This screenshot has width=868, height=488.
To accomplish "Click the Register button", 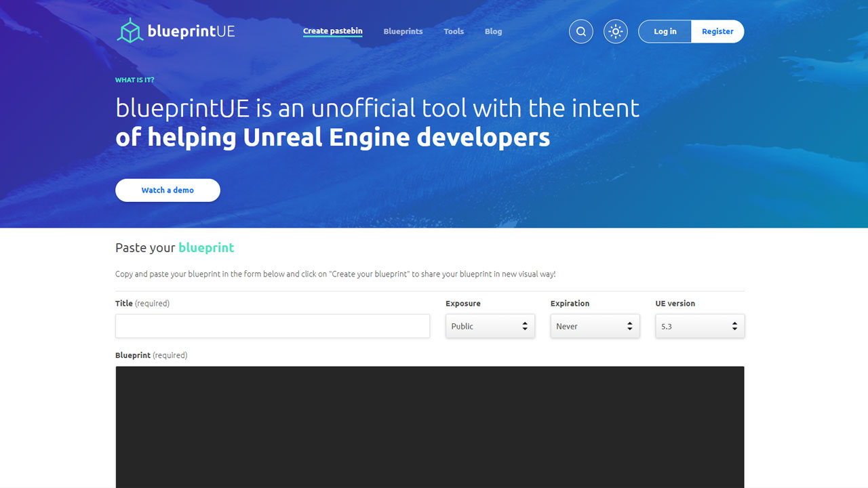I will pos(717,31).
